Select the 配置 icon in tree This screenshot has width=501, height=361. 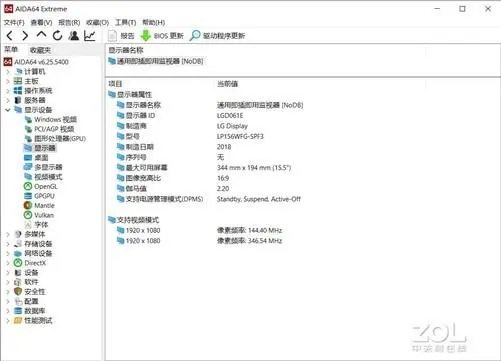(x=18, y=301)
